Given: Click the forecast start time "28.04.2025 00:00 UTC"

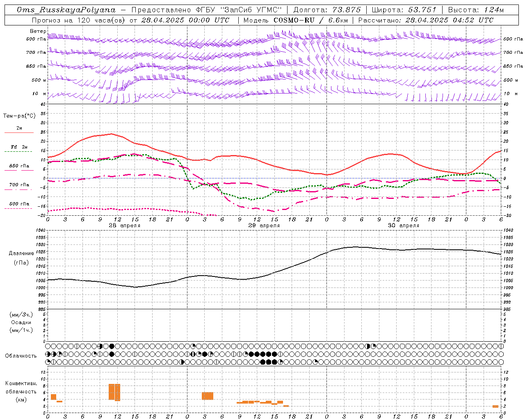Looking at the screenshot, I should click(185, 20).
